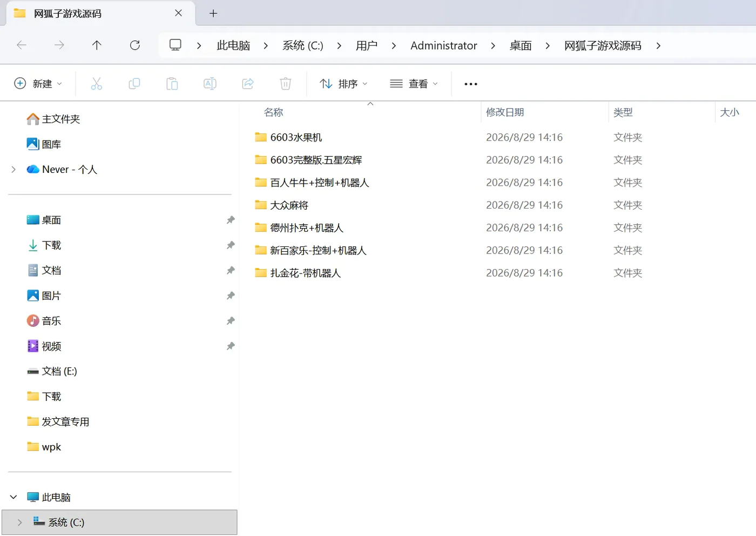
Task: Select the 百人牛牛+控制+机器人 folder
Action: coord(320,183)
